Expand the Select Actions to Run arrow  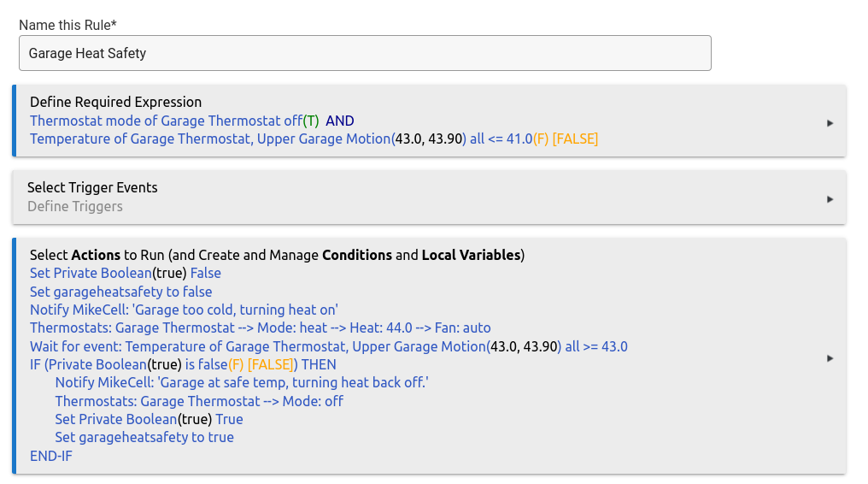[x=830, y=358]
